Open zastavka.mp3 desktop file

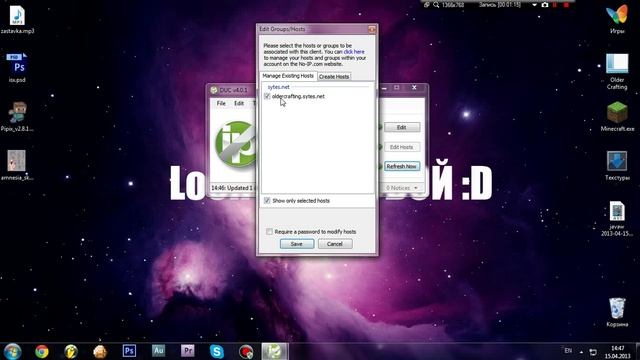click(x=17, y=19)
